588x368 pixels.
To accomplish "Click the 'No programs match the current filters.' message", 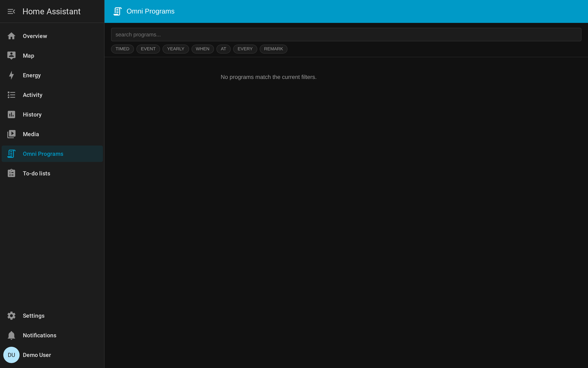I will point(268,77).
